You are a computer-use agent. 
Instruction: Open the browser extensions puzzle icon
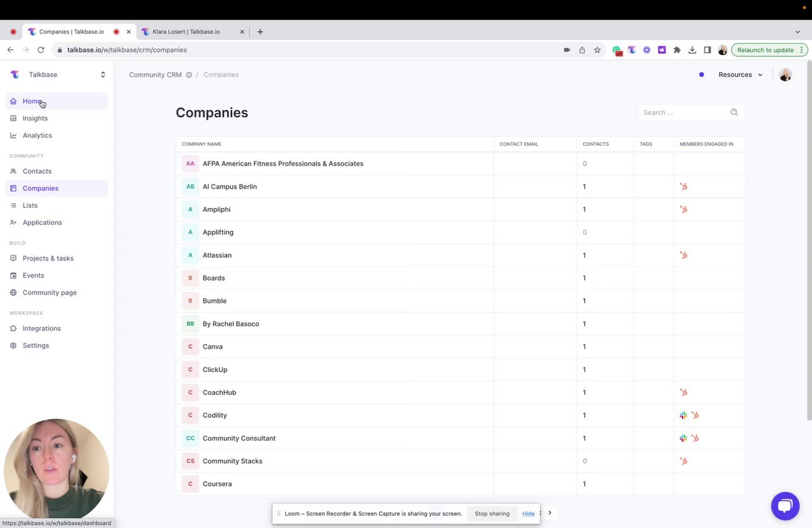pos(677,50)
